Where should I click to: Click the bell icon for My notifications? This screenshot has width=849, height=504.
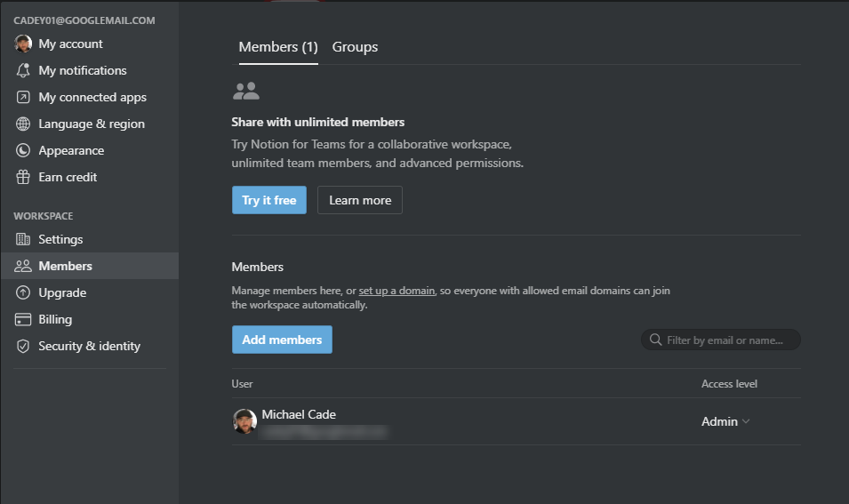(23, 70)
